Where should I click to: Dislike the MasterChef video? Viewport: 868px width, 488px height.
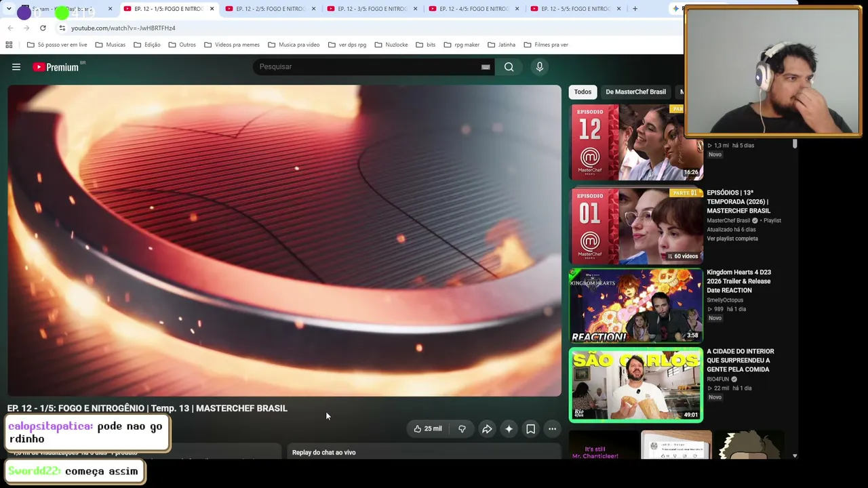[462, 428]
